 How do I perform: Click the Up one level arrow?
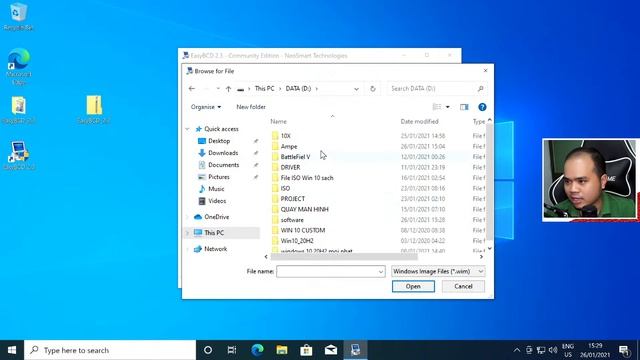point(229,89)
